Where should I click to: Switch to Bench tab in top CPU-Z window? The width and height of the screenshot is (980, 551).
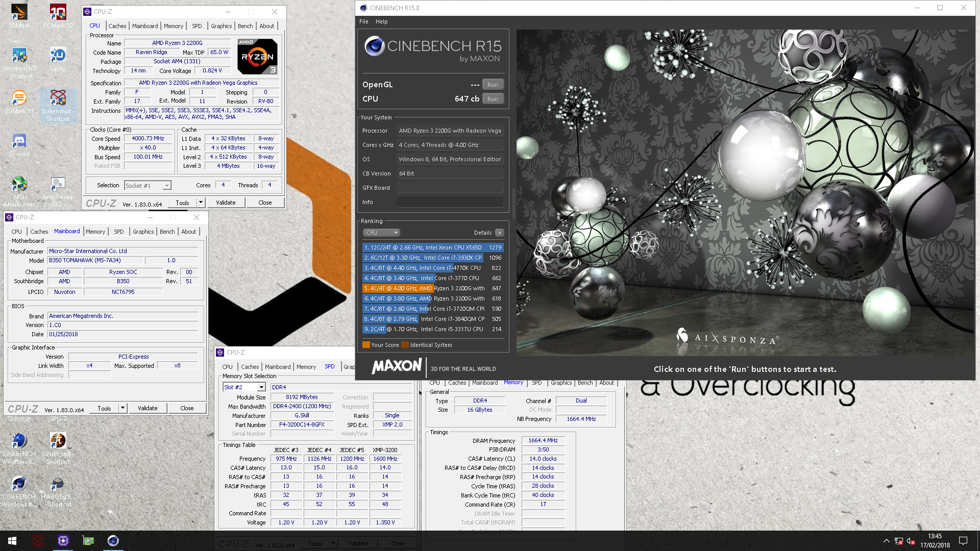pyautogui.click(x=245, y=26)
